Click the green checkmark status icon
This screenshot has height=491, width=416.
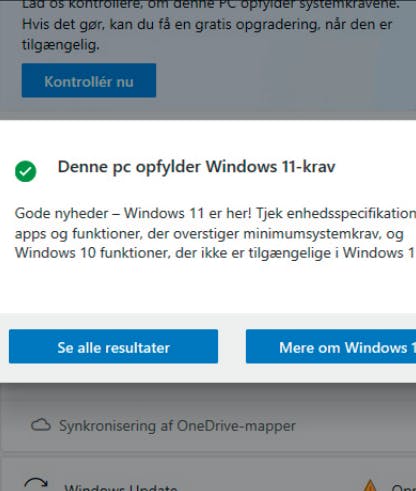pos(26,171)
